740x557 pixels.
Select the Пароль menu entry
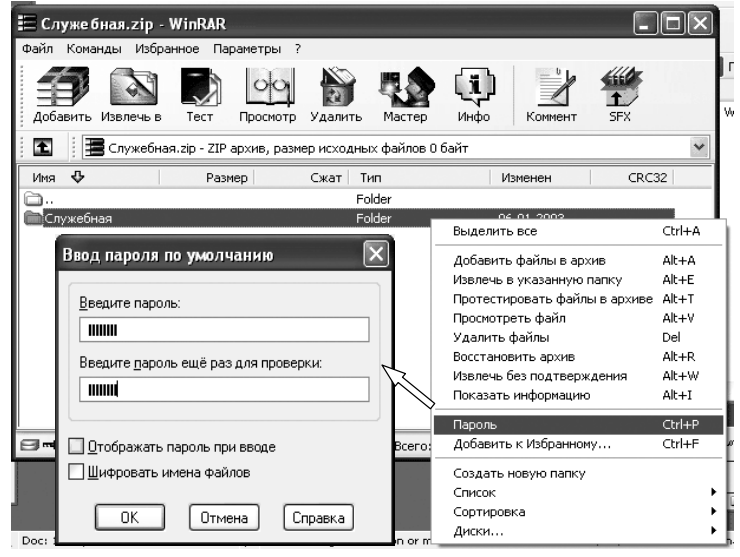click(579, 424)
